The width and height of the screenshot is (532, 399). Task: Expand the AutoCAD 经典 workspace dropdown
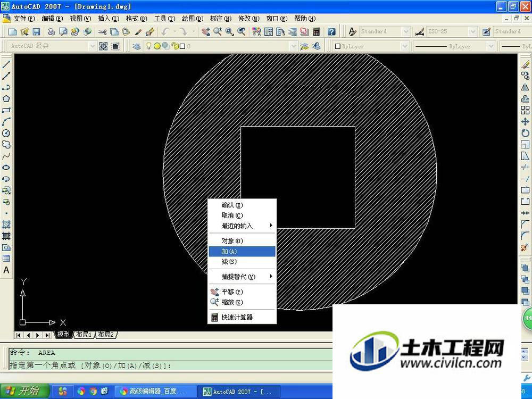click(x=92, y=46)
